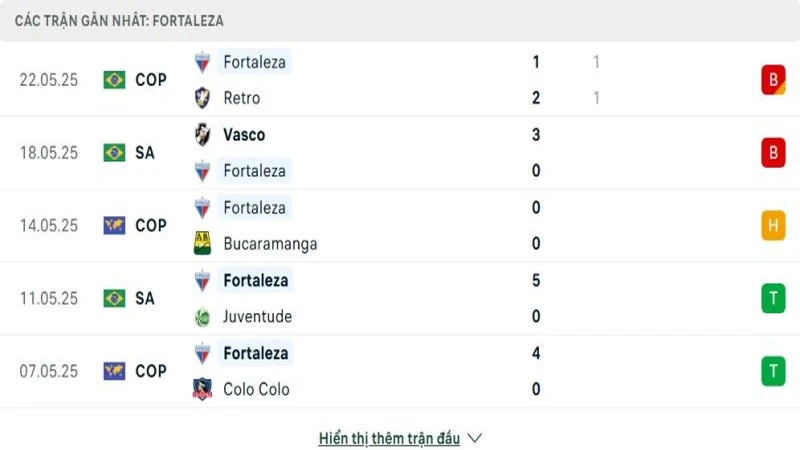800x450 pixels.
Task: Open the Vasco team name link
Action: point(244,135)
